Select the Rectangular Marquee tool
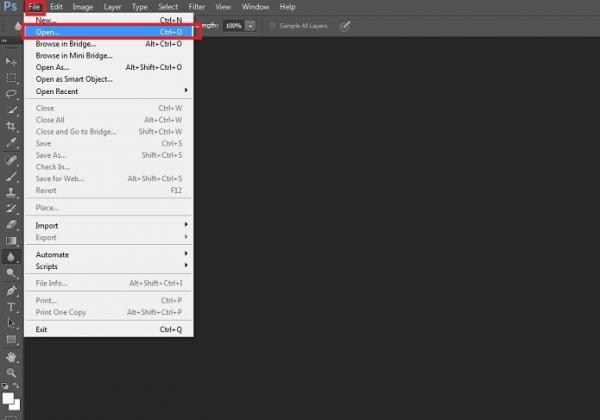The image size is (600, 420). point(11,78)
